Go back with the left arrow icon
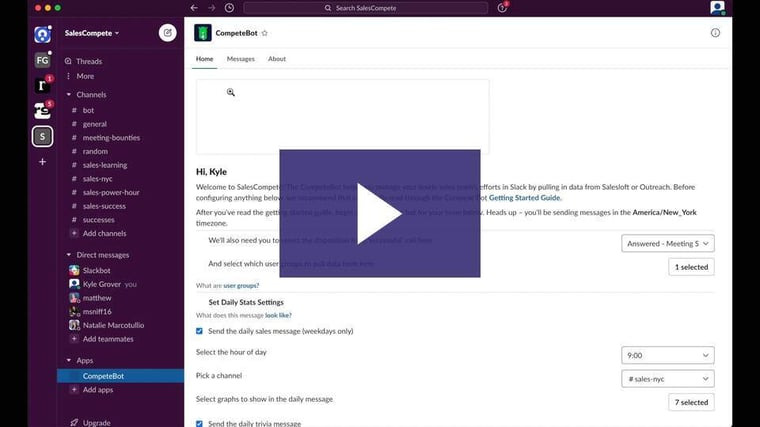Screen dimensions: 760x427 (194, 8)
